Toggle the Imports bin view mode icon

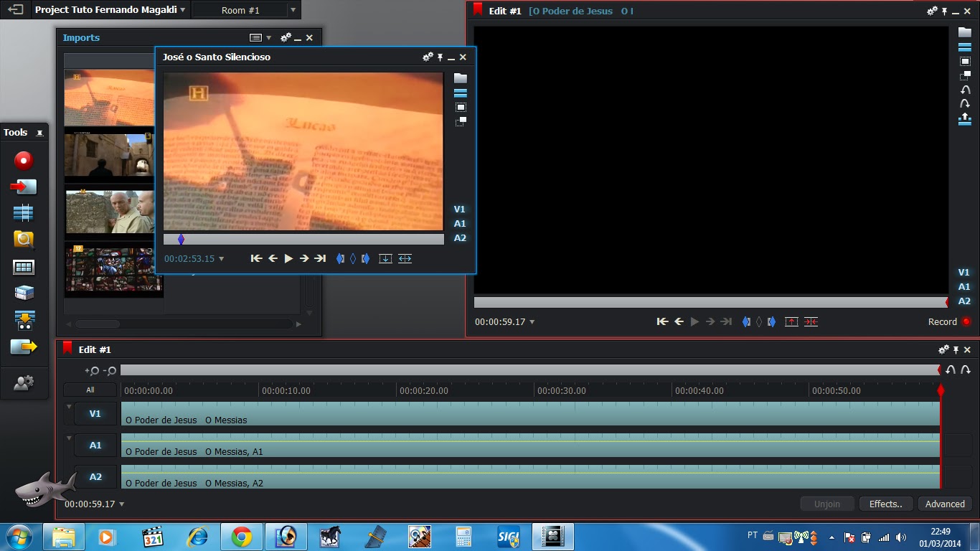[x=255, y=37]
